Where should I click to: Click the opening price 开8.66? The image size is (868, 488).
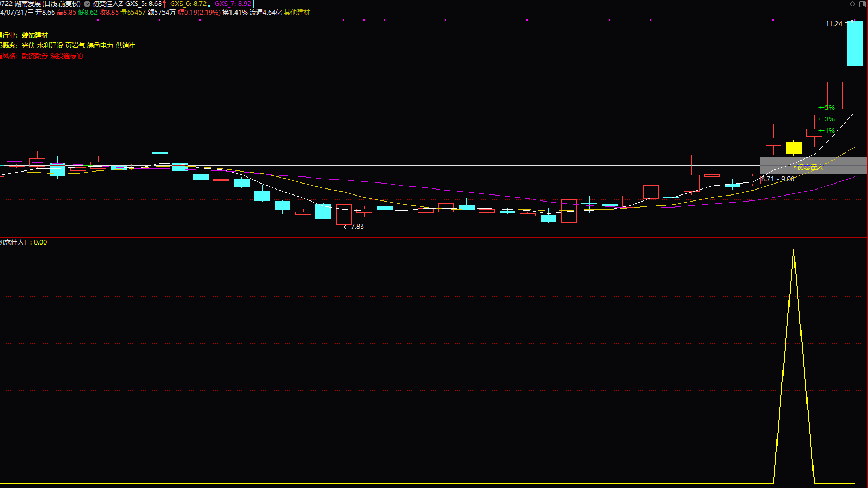tap(45, 13)
